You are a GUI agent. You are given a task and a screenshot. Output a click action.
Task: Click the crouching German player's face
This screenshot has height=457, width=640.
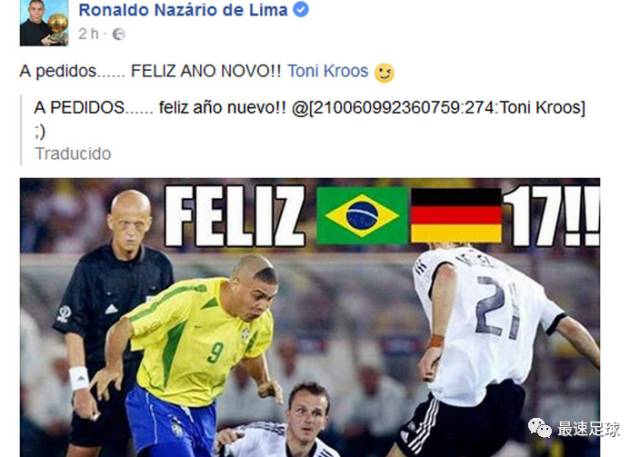[x=307, y=412]
